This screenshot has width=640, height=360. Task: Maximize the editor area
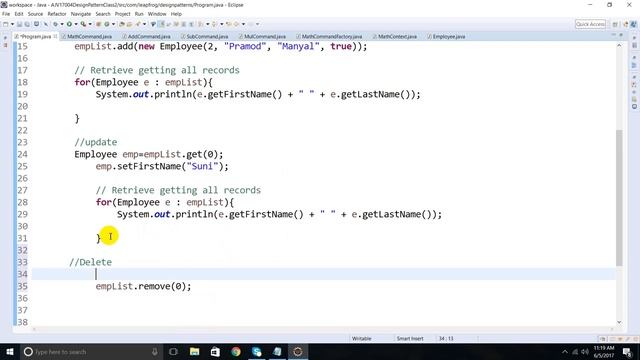tap(621, 35)
